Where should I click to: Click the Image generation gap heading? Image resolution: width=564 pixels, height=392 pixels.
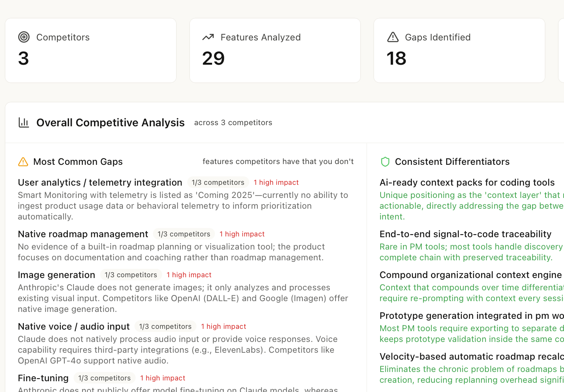pos(56,275)
